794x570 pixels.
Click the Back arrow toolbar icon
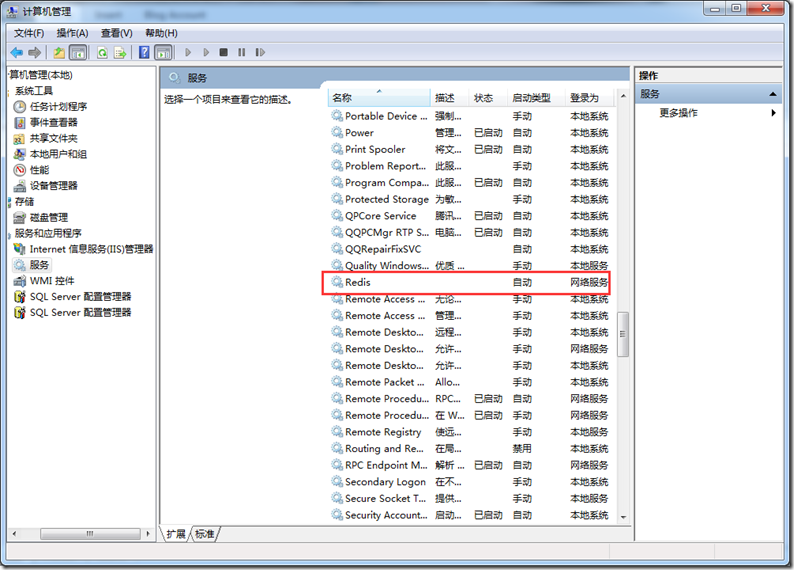tap(17, 52)
